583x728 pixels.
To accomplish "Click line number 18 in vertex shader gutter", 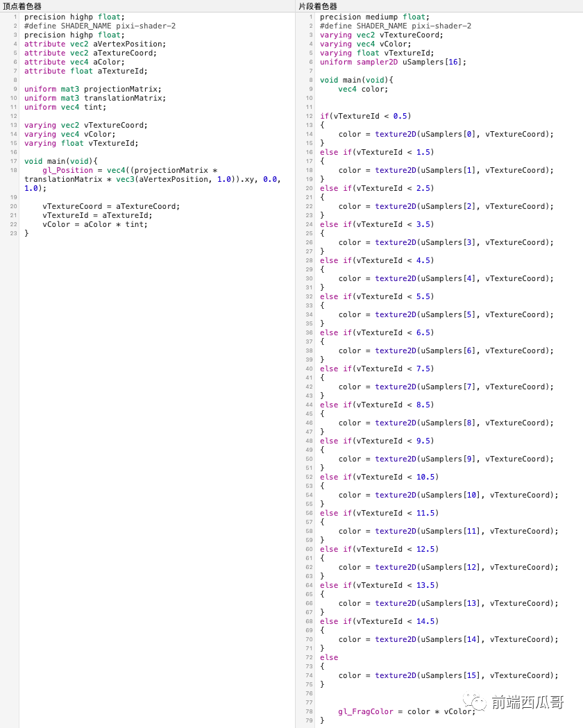I will click(13, 171).
